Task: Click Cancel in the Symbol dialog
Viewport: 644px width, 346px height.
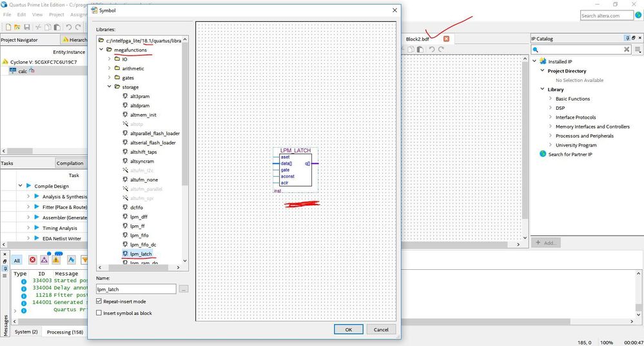Action: coord(381,330)
